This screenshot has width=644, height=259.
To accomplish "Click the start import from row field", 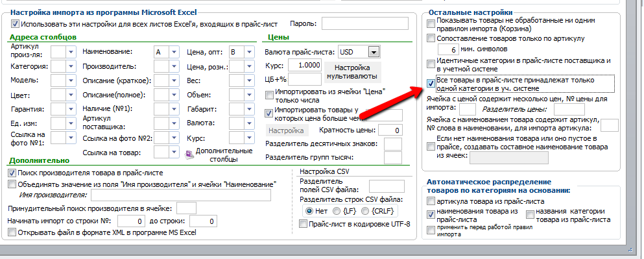I will coord(132,221).
